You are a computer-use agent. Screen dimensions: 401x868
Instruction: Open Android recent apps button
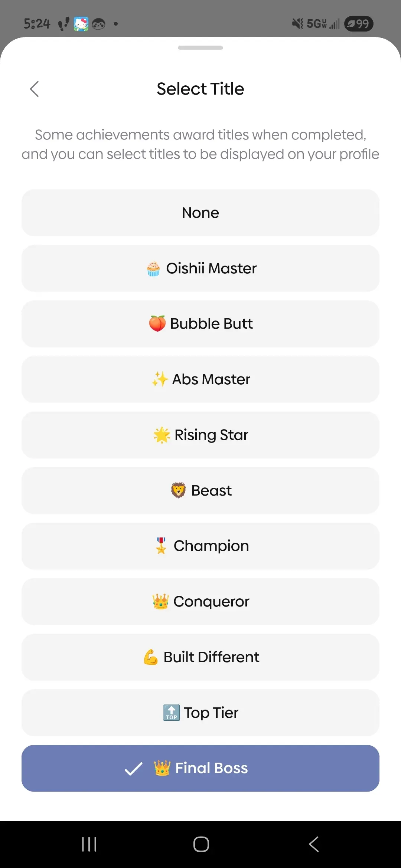pos(89,844)
